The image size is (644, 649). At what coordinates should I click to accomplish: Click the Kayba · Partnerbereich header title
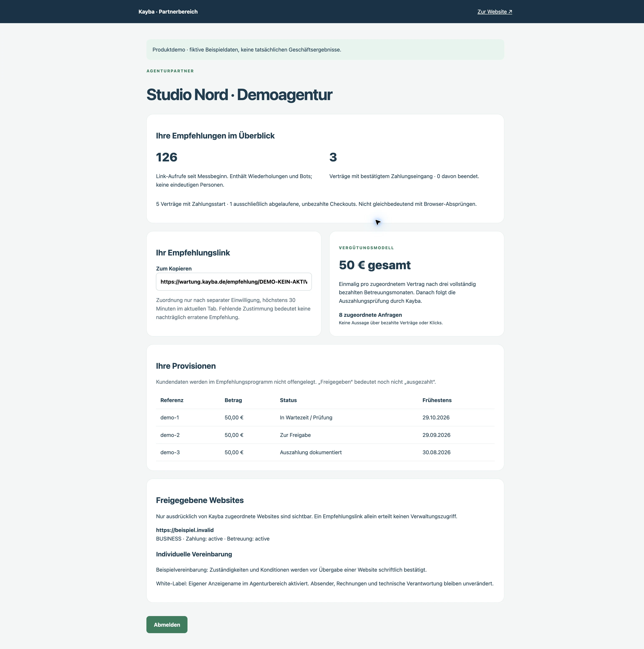point(168,12)
